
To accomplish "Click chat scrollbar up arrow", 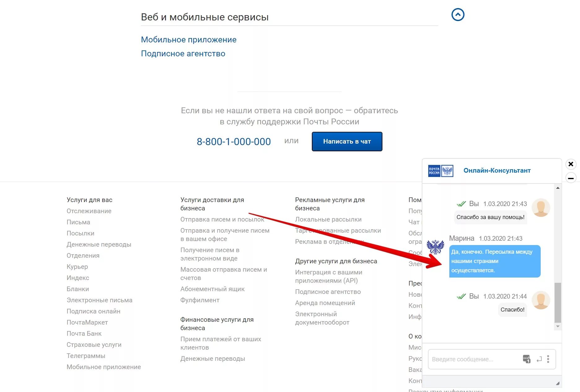I will 558,188.
